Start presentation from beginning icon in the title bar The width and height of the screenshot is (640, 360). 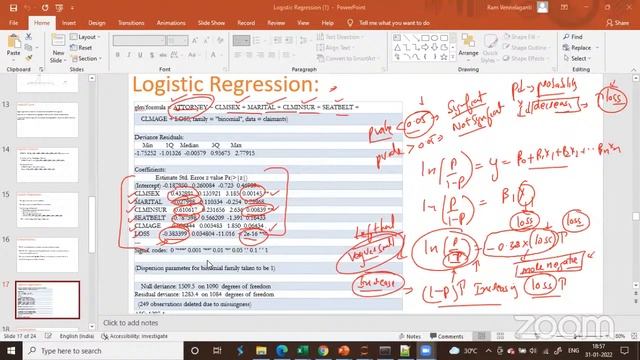point(59,8)
